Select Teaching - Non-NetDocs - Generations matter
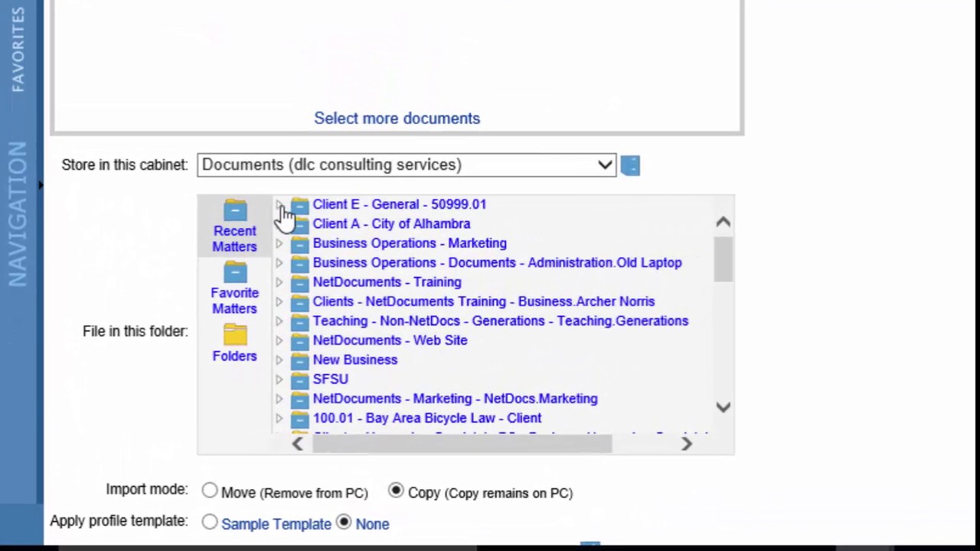Viewport: 980px width, 551px height. click(x=500, y=321)
